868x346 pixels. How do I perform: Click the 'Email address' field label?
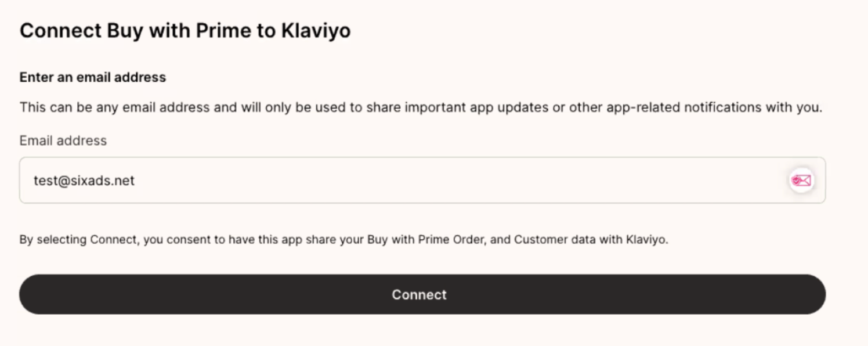tap(63, 140)
